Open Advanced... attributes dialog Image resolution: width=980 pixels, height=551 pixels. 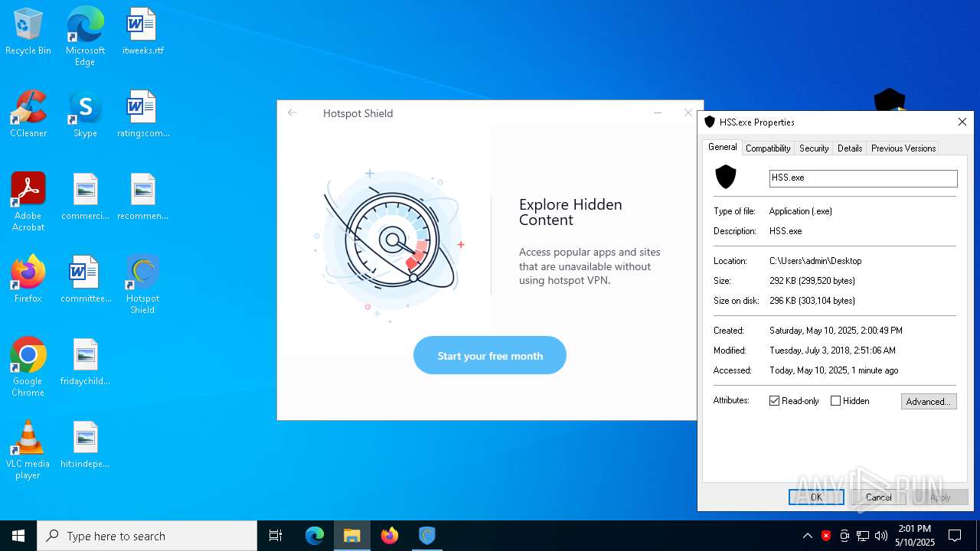click(929, 401)
